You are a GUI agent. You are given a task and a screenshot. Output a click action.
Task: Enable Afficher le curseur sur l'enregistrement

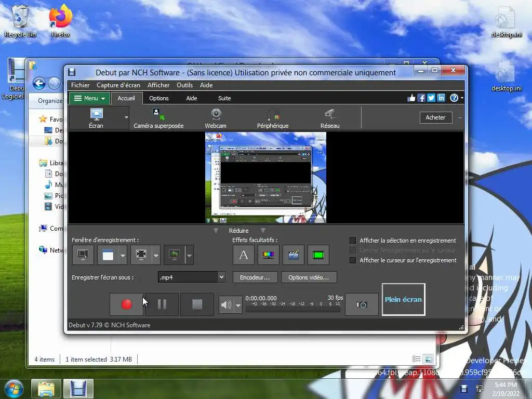click(x=353, y=260)
